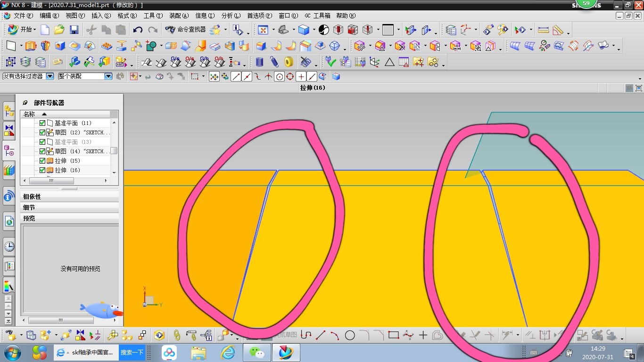This screenshot has height=362, width=644.
Task: Click the Measure Angle icon
Action: (x=558, y=30)
